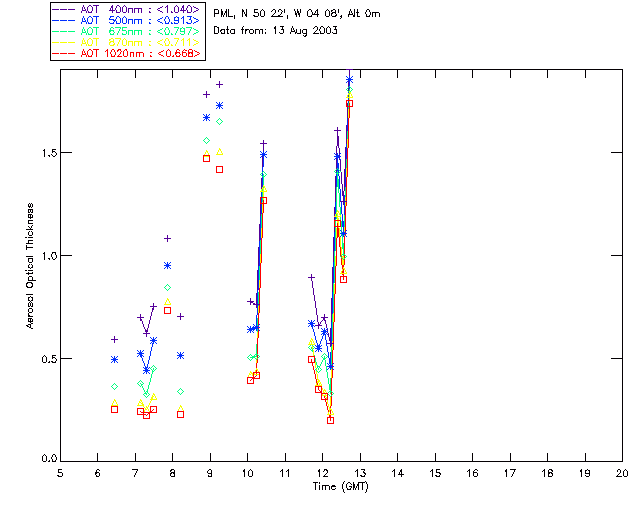Click the y-axis tick label 1.5
The width and height of the screenshot is (640, 512).
(x=45, y=153)
